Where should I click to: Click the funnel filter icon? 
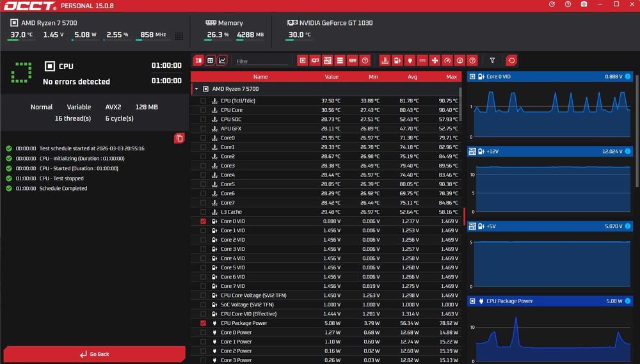click(492, 61)
